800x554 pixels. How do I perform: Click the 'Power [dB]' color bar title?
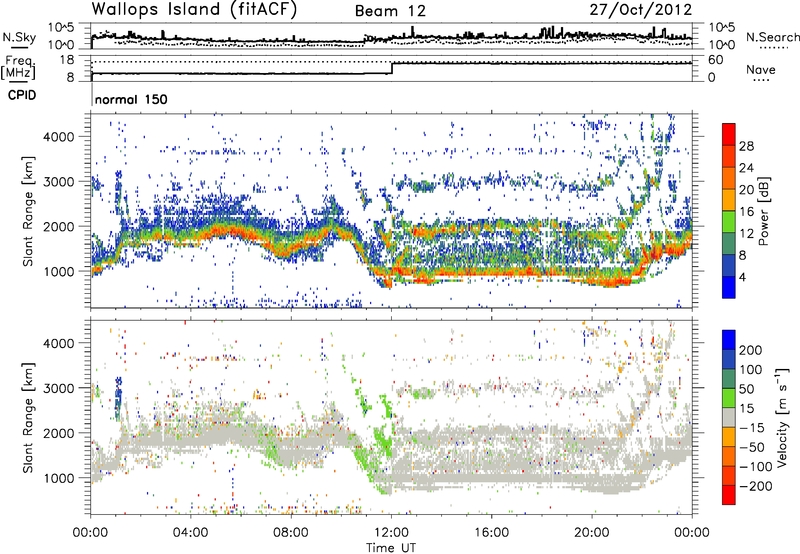(763, 211)
